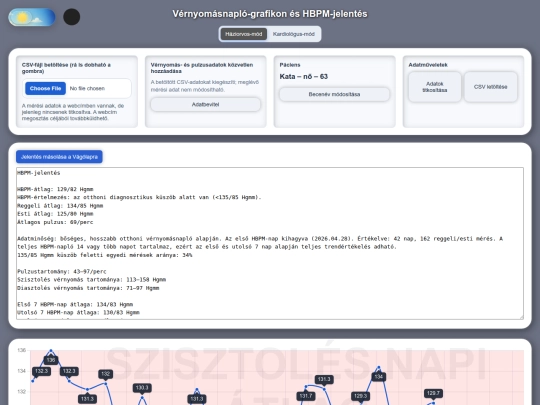Click chart data label 130.3
The height and width of the screenshot is (405, 540).
coord(142,388)
